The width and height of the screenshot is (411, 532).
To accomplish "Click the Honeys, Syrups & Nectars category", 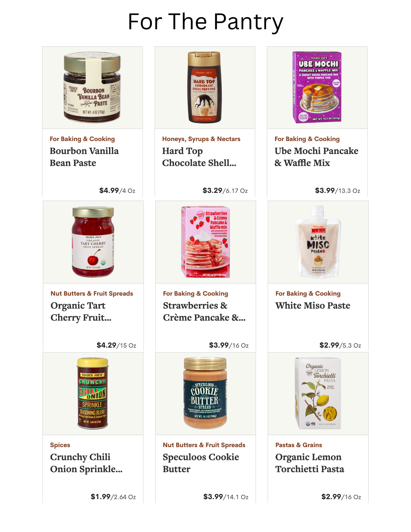I will tap(201, 139).
